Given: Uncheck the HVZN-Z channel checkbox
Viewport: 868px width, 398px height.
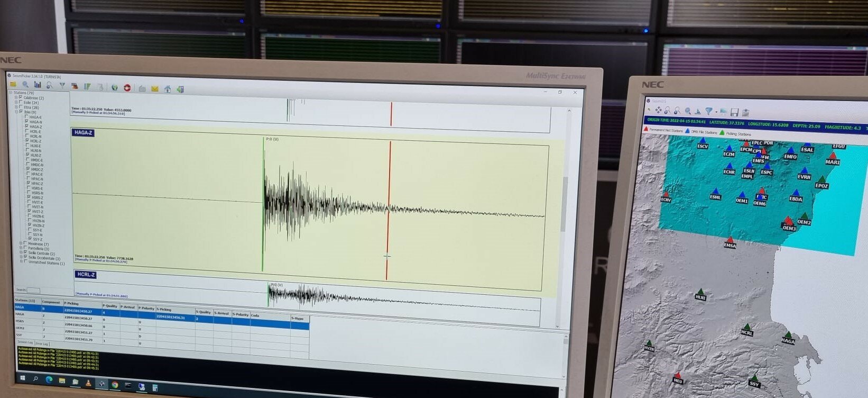Looking at the screenshot, I should tap(29, 225).
